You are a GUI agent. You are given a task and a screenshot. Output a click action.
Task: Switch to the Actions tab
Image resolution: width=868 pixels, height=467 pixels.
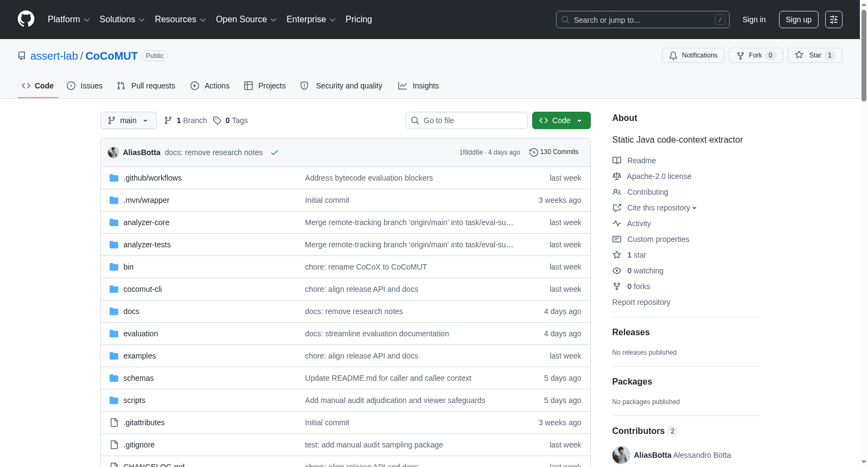[210, 86]
